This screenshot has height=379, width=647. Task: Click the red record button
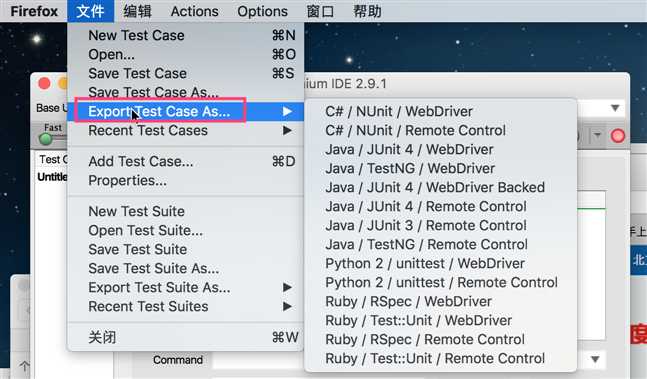[x=618, y=136]
